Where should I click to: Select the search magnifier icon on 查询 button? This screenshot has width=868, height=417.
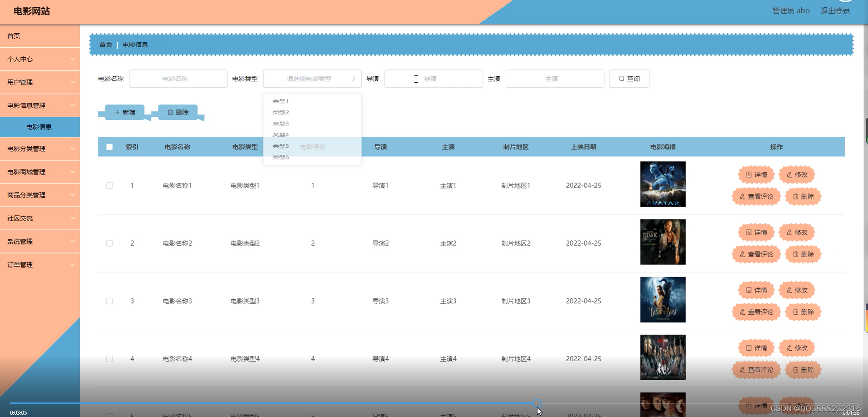coord(621,79)
